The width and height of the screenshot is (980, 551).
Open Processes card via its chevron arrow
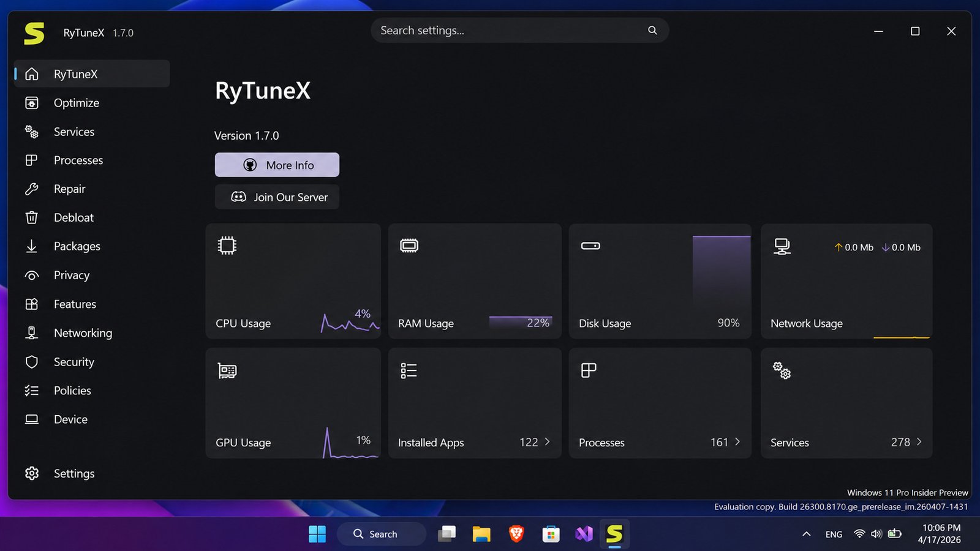pyautogui.click(x=737, y=441)
